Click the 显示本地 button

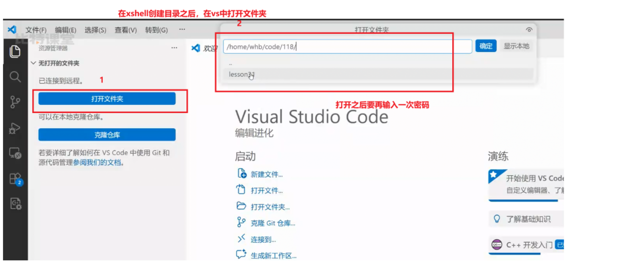(x=516, y=46)
